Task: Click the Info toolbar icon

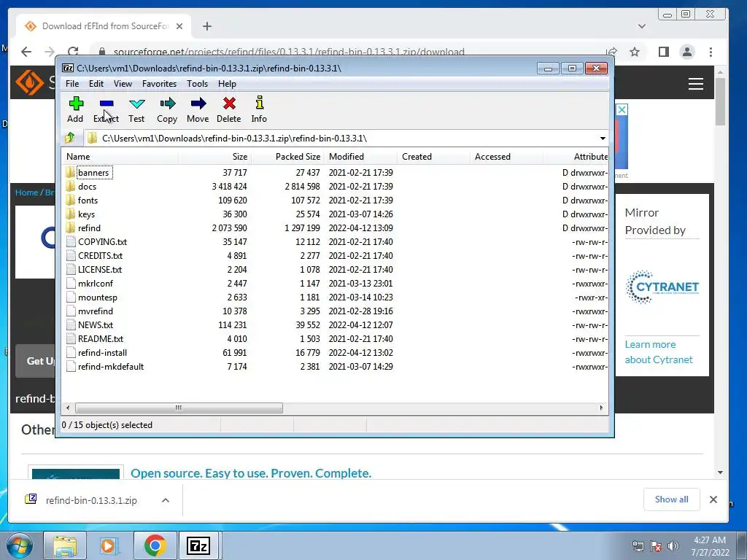Action: tap(259, 109)
